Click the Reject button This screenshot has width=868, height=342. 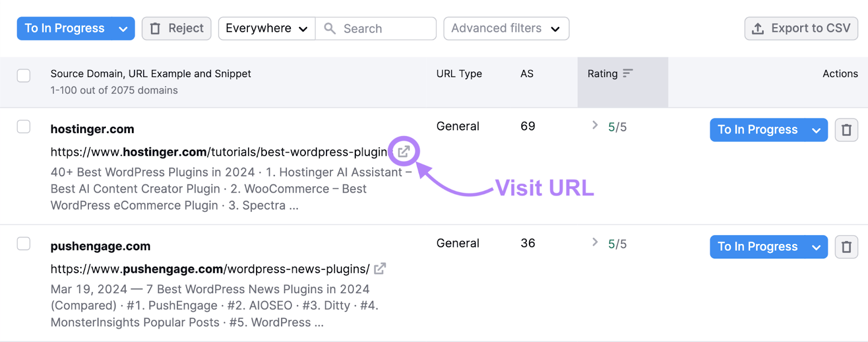[x=176, y=28]
